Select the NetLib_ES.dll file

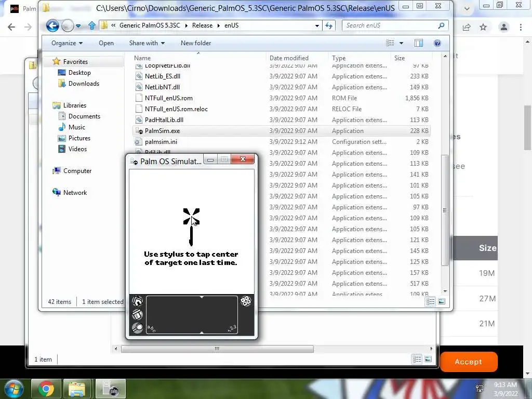click(x=282, y=76)
